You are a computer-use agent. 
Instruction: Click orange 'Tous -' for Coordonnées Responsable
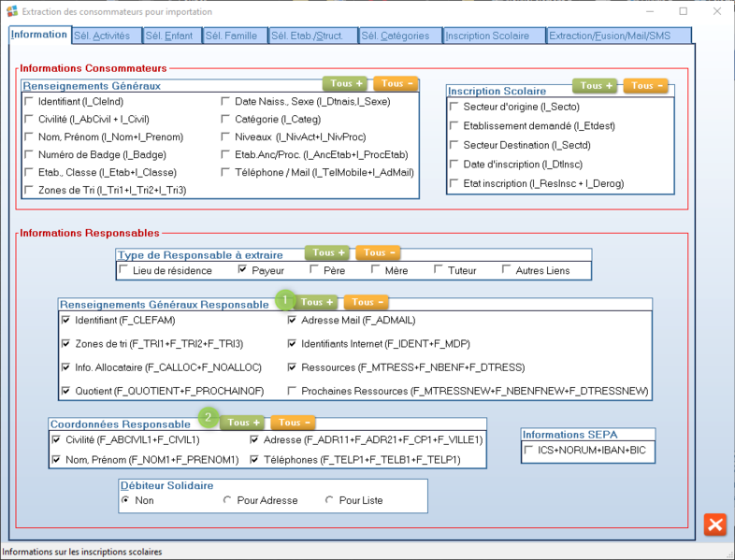(x=293, y=422)
